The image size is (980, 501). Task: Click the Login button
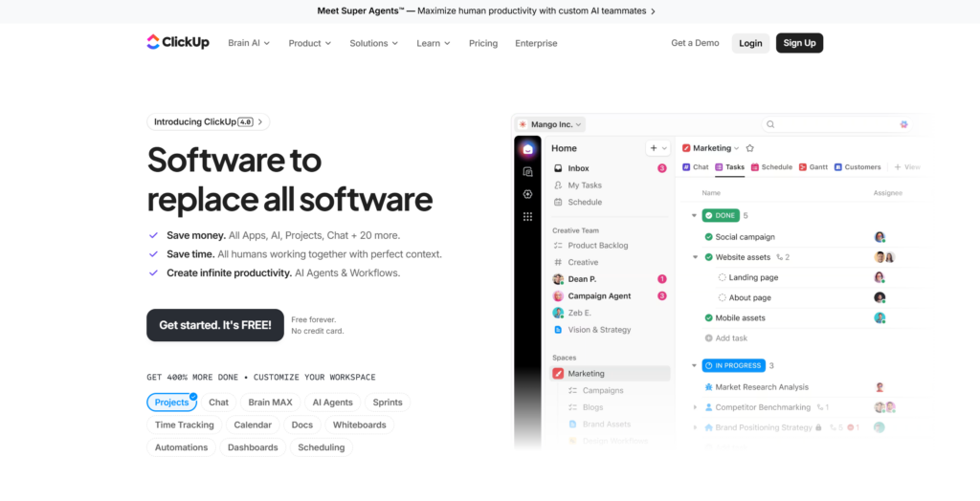(750, 43)
